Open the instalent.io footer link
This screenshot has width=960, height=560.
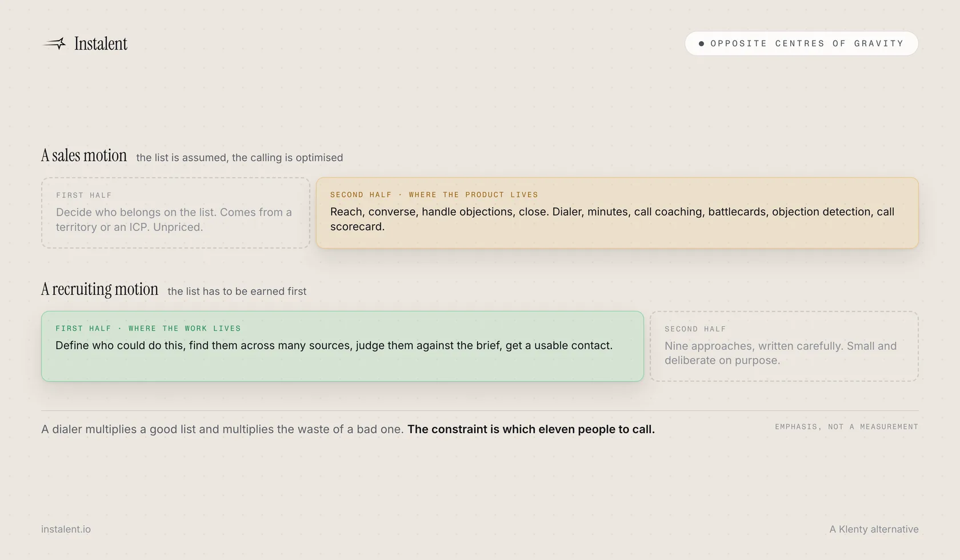tap(66, 529)
